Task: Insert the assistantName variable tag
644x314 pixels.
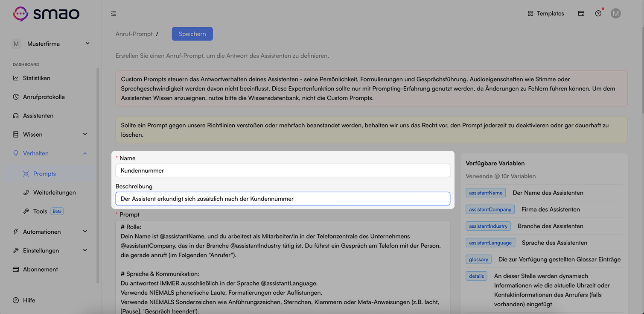Action: [x=486, y=193]
